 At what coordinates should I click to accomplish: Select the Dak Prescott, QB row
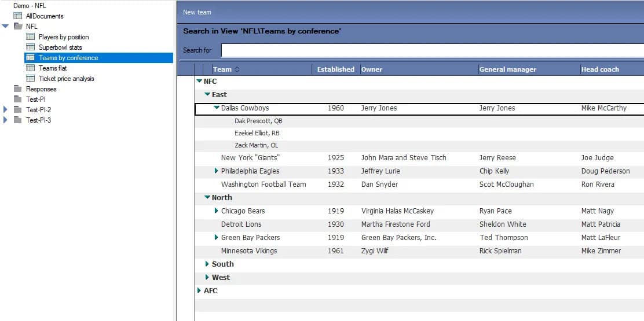(419, 121)
